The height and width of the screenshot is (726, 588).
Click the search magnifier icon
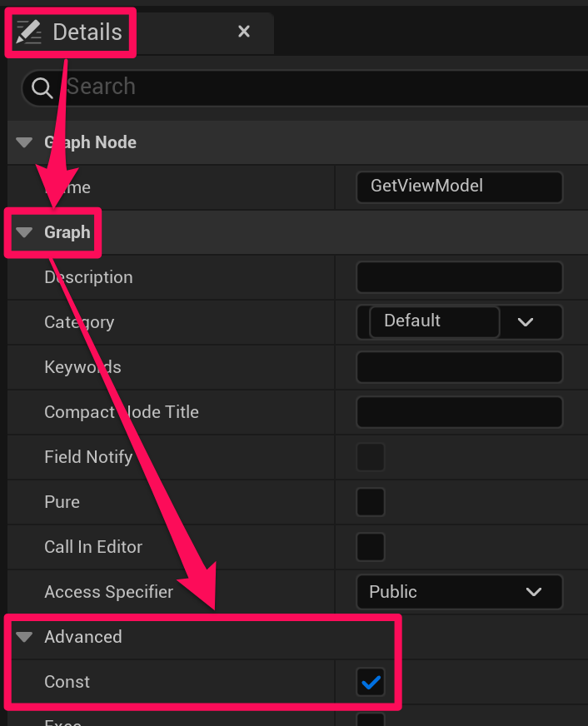point(43,87)
